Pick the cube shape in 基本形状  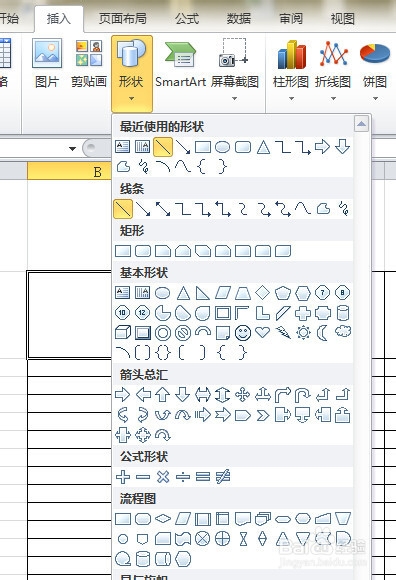tap(123, 333)
